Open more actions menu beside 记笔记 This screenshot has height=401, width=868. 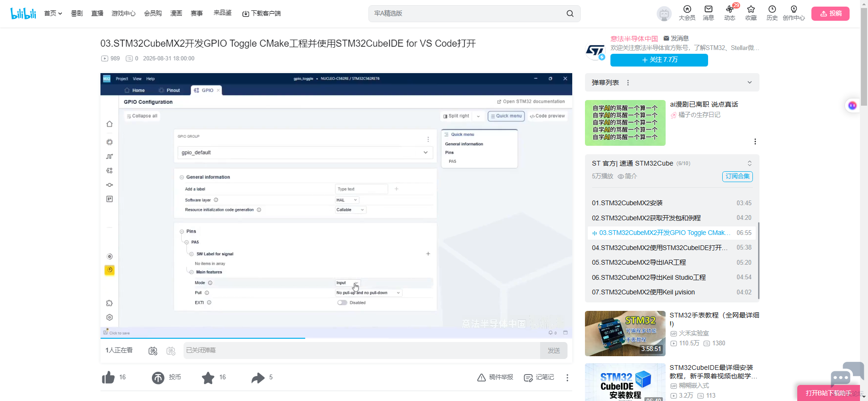tap(568, 377)
